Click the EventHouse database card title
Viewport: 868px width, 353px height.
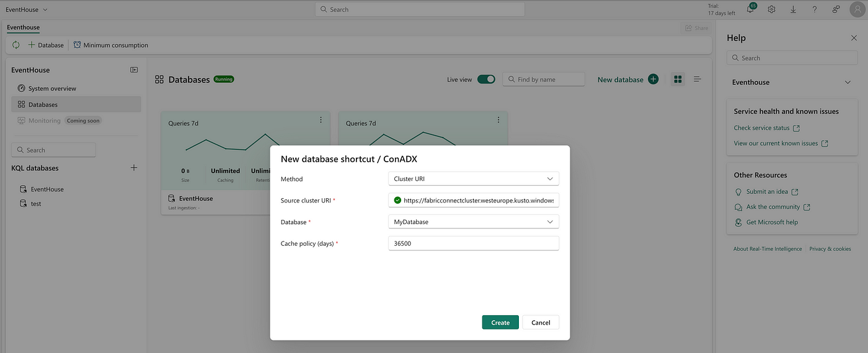(x=196, y=199)
